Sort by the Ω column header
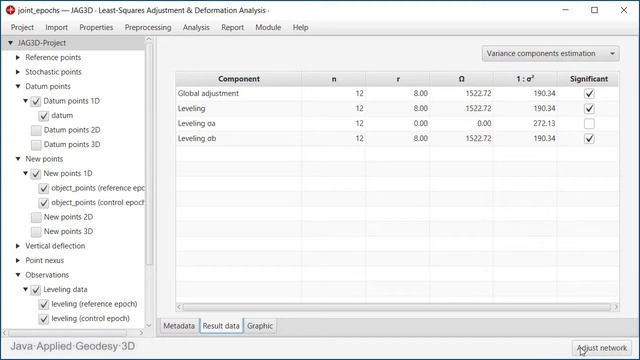 461,79
